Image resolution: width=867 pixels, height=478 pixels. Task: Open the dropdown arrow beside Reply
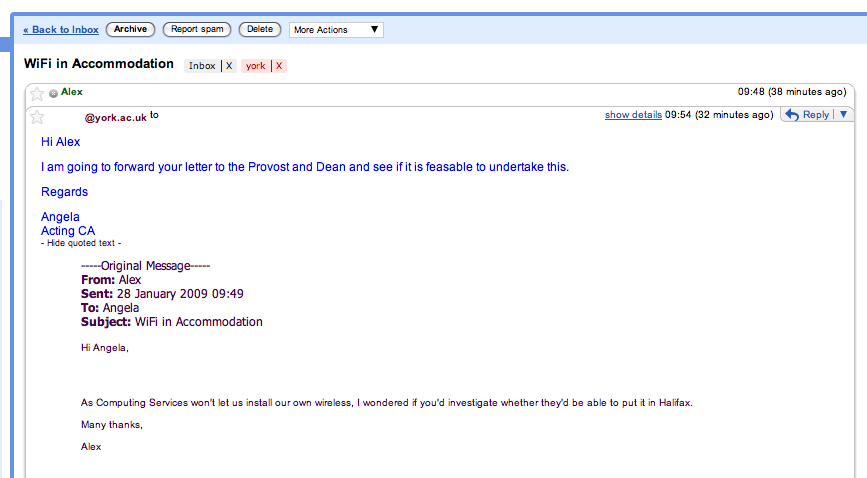click(x=843, y=115)
